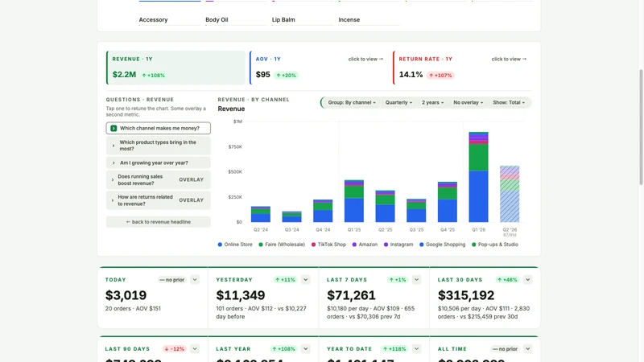Image resolution: width=644 pixels, height=362 pixels.
Task: Click the Q1 '25 revenue bar
Action: [x=354, y=200]
